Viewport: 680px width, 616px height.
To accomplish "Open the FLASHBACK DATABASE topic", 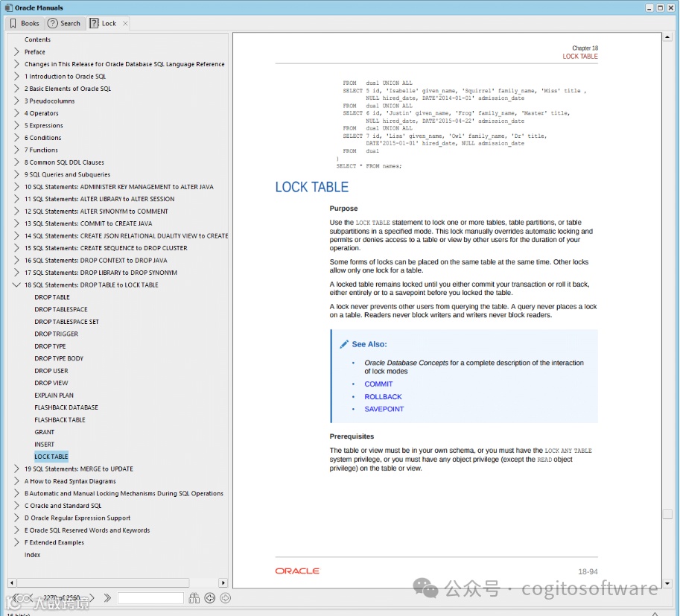I will 66,407.
